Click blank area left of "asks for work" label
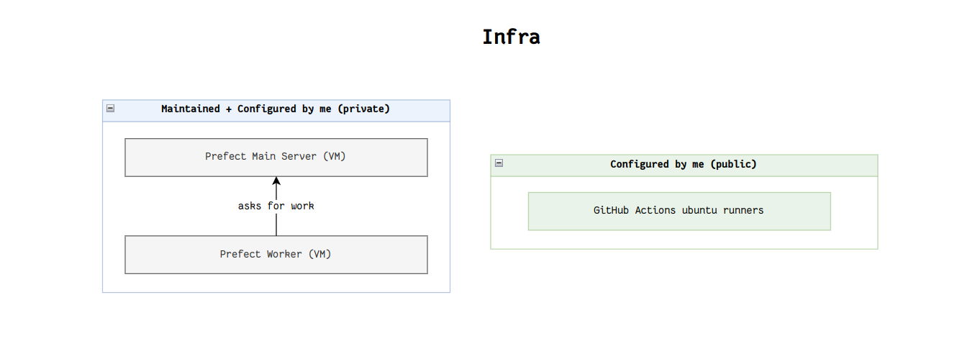 [x=180, y=206]
